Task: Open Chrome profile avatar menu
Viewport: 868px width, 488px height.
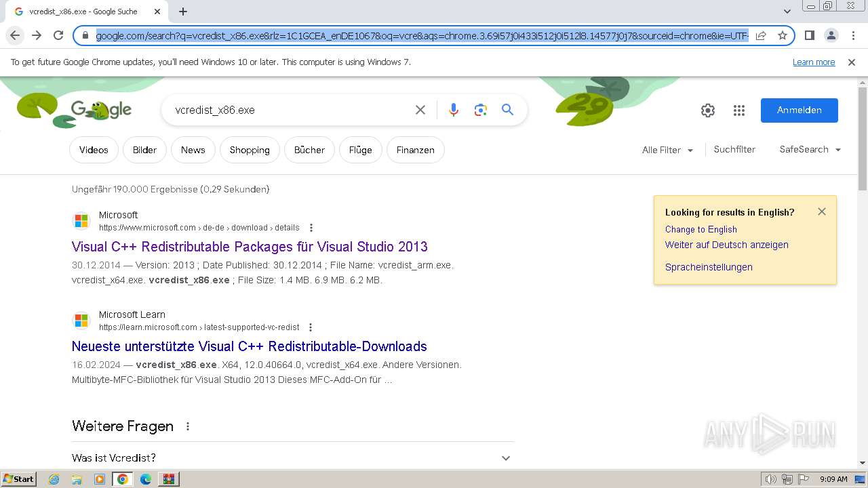Action: click(831, 35)
